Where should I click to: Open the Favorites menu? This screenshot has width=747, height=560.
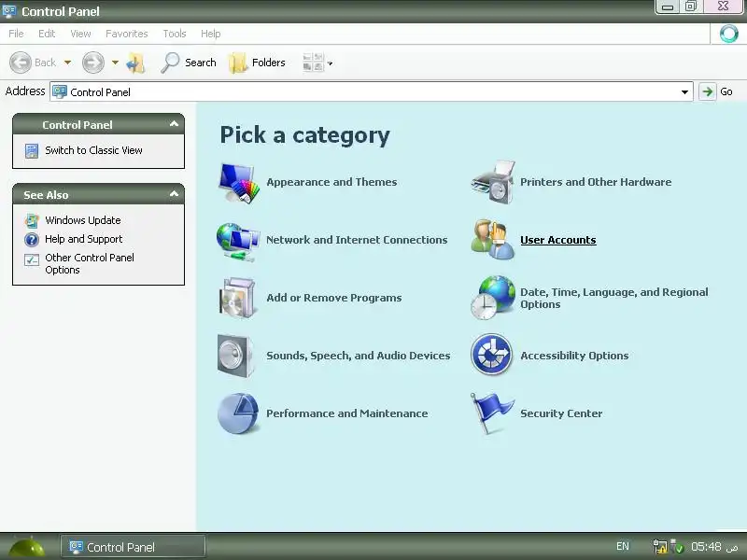127,34
